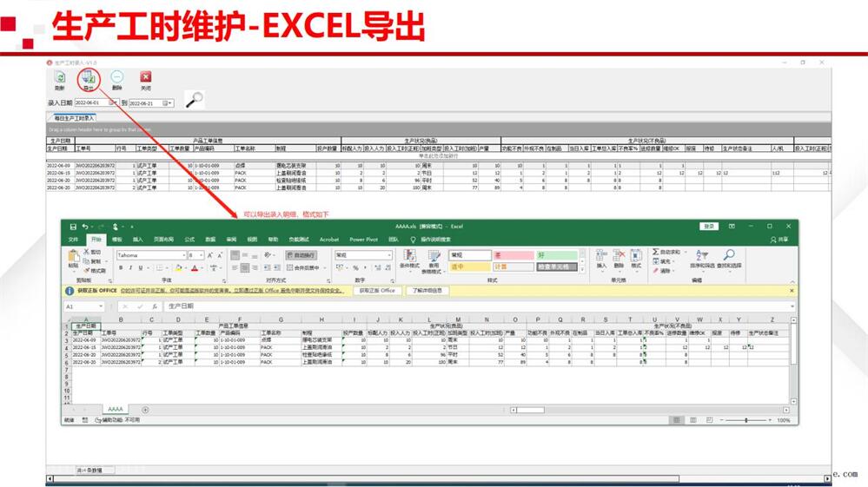Click the Cut scissors icon in the Excel ribbon
This screenshot has width=868, height=487.
point(87,252)
